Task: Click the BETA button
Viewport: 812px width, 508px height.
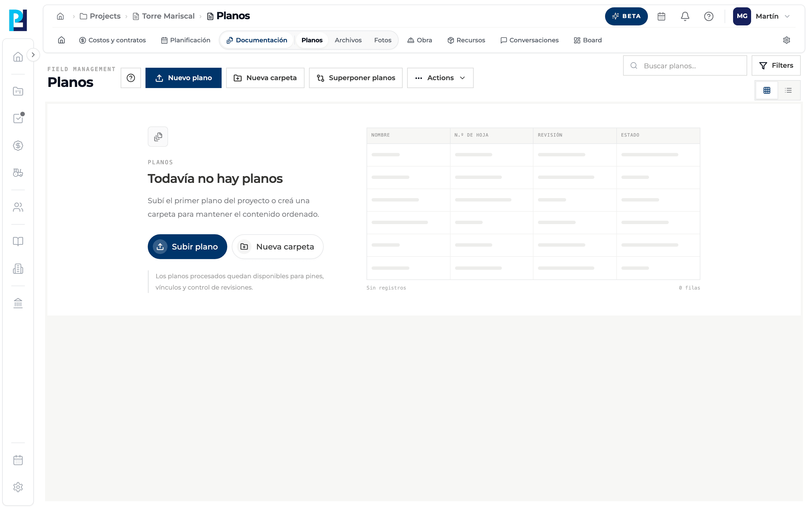Action: 626,16
